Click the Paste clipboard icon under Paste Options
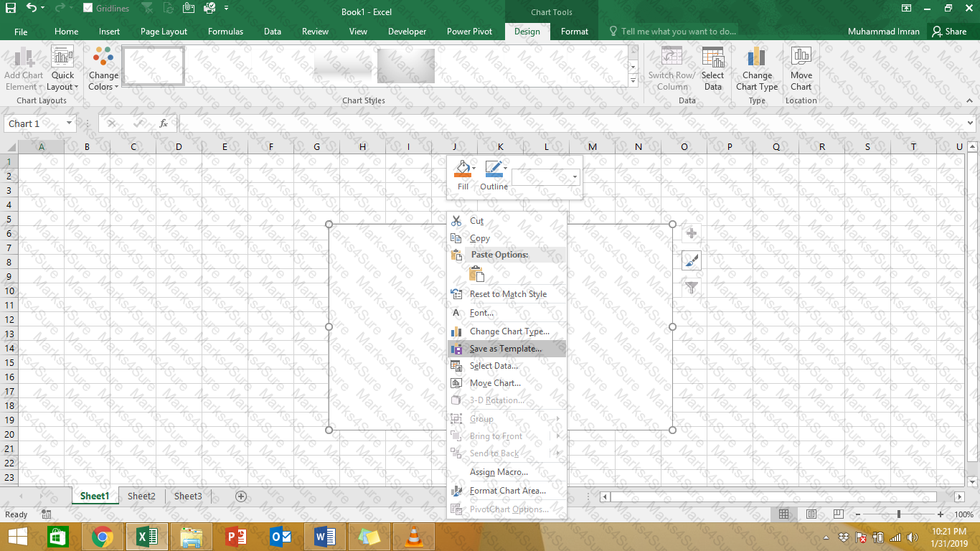The height and width of the screenshot is (551, 980). tap(476, 273)
